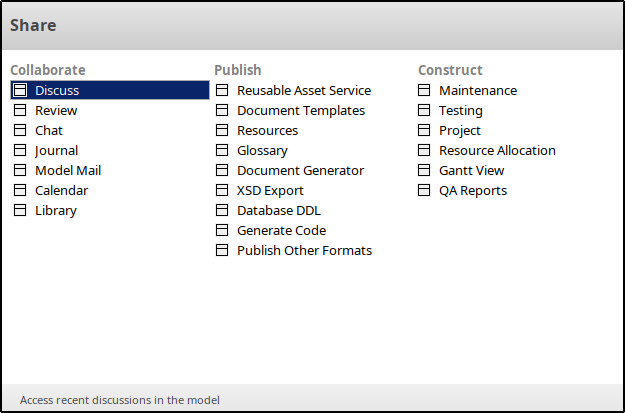The height and width of the screenshot is (413, 625).
Task: Open the Calendar option
Action: [61, 190]
